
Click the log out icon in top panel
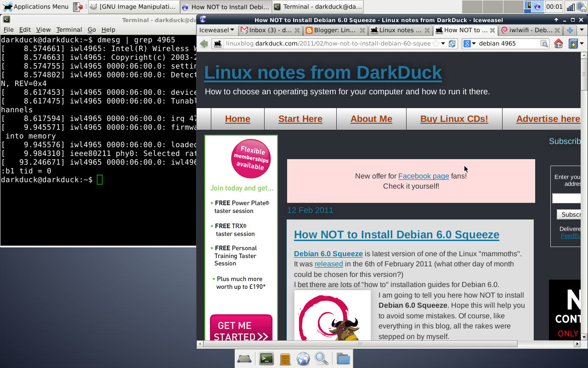coord(78,6)
